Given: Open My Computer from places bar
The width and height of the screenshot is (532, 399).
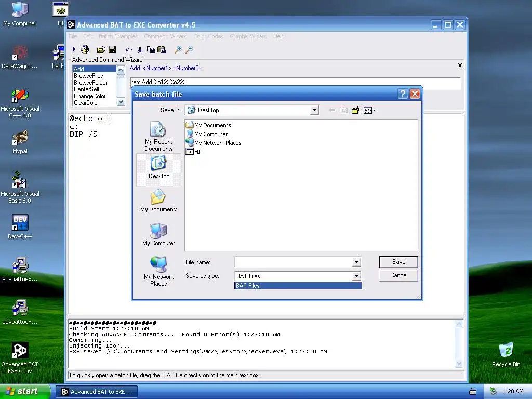Looking at the screenshot, I should pyautogui.click(x=159, y=234).
